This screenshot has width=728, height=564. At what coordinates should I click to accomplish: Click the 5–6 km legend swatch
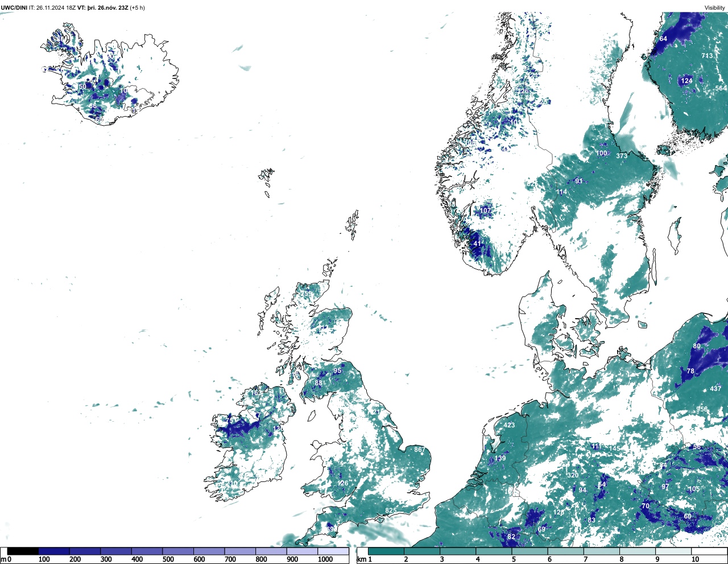click(x=530, y=551)
